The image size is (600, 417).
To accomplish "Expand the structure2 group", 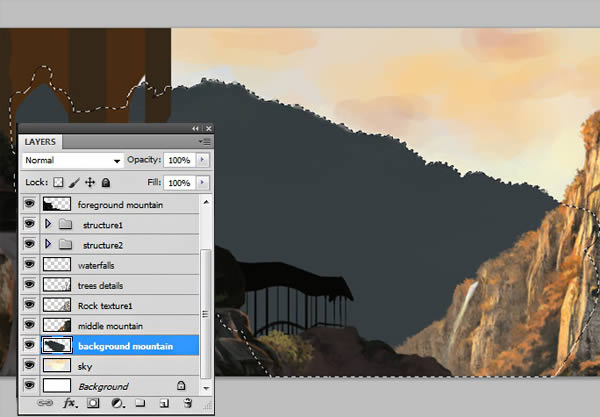I will [x=48, y=244].
